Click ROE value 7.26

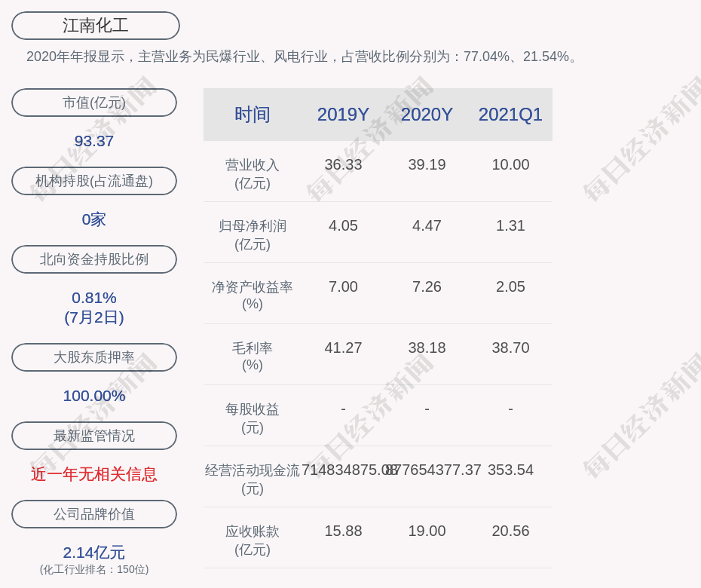click(427, 286)
